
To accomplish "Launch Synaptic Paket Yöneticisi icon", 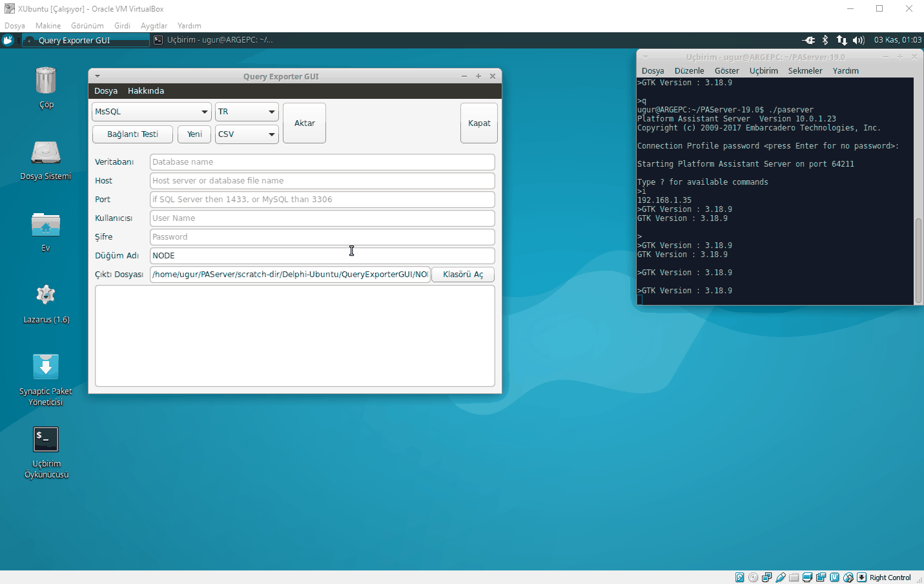I will click(46, 368).
